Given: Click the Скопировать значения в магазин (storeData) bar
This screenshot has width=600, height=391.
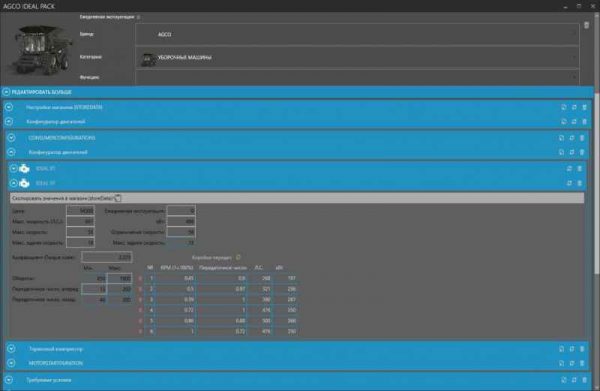Looking at the screenshot, I should pyautogui.click(x=297, y=198).
